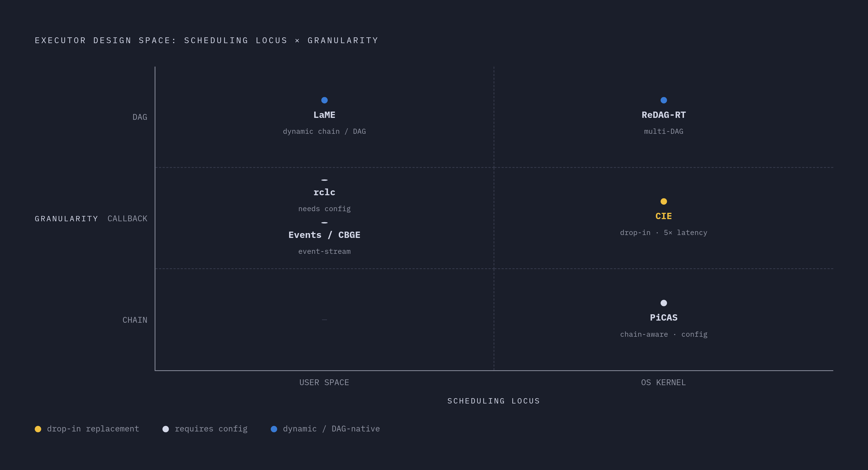Screen dimensions: 868x470
Task: Click the rclc label
Action: coord(325,192)
